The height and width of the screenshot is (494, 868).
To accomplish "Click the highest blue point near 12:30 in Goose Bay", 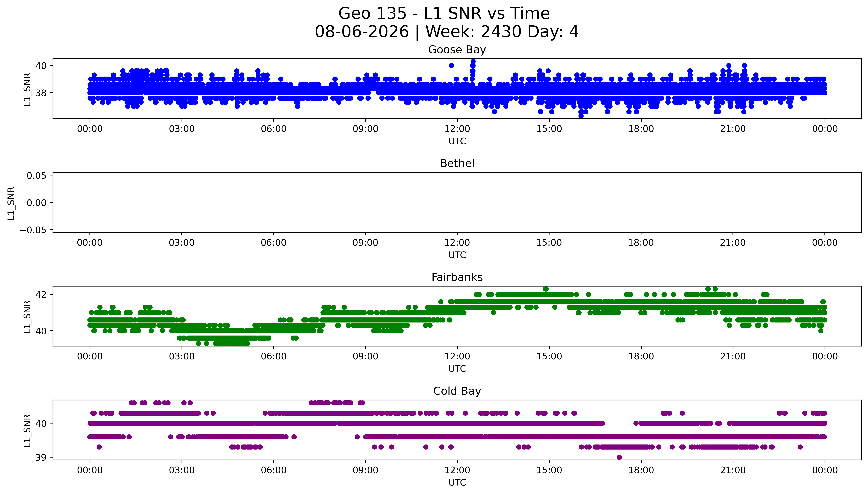I will (473, 61).
